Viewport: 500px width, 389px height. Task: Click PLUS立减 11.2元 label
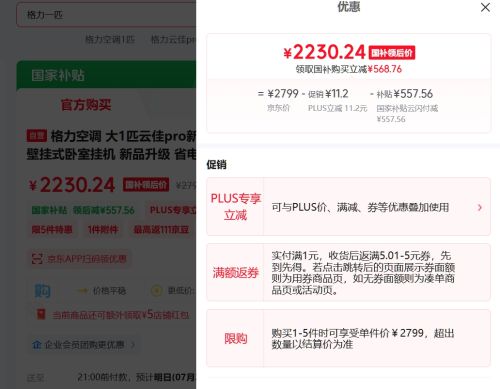coord(337,108)
